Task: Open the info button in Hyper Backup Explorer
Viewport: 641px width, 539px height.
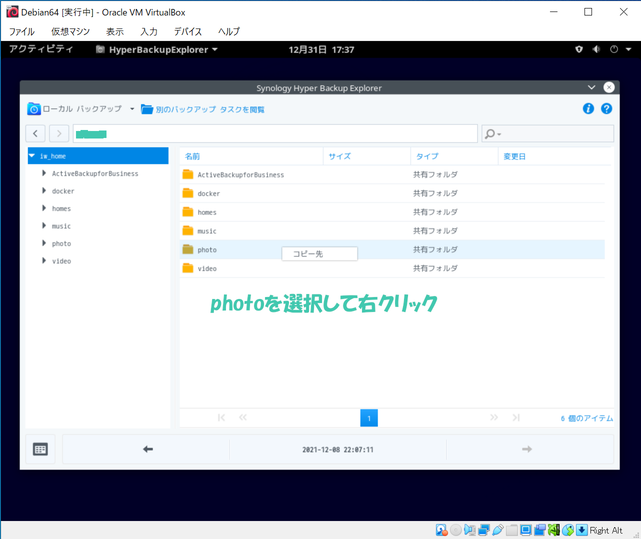Action: click(588, 108)
